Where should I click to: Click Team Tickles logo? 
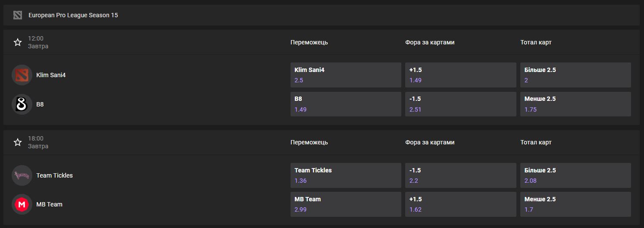tap(22, 175)
